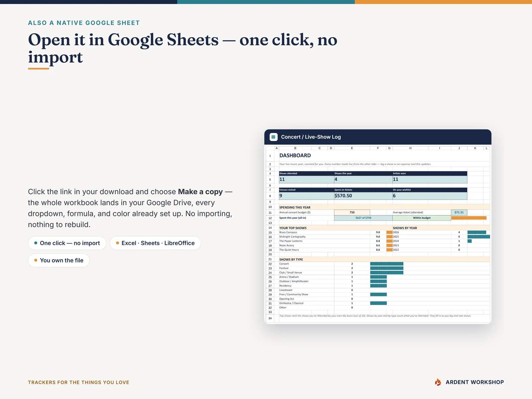Select column header B

click(295, 148)
